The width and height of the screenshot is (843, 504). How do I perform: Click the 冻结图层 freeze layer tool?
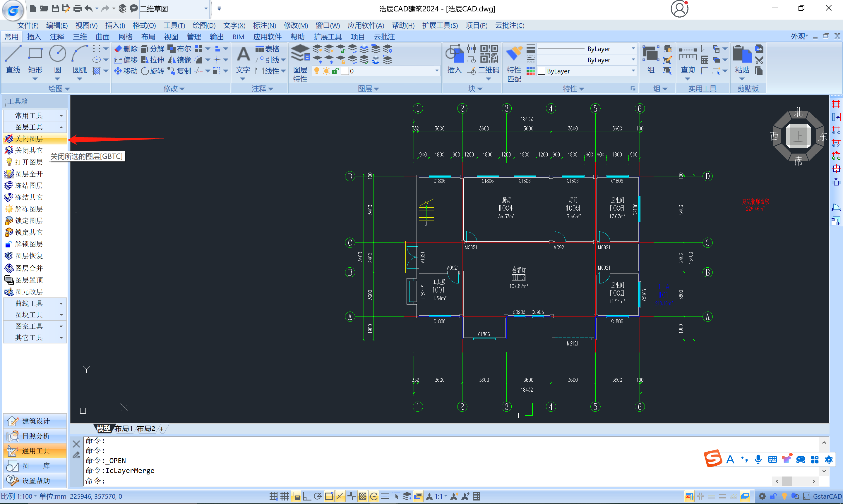(x=29, y=185)
